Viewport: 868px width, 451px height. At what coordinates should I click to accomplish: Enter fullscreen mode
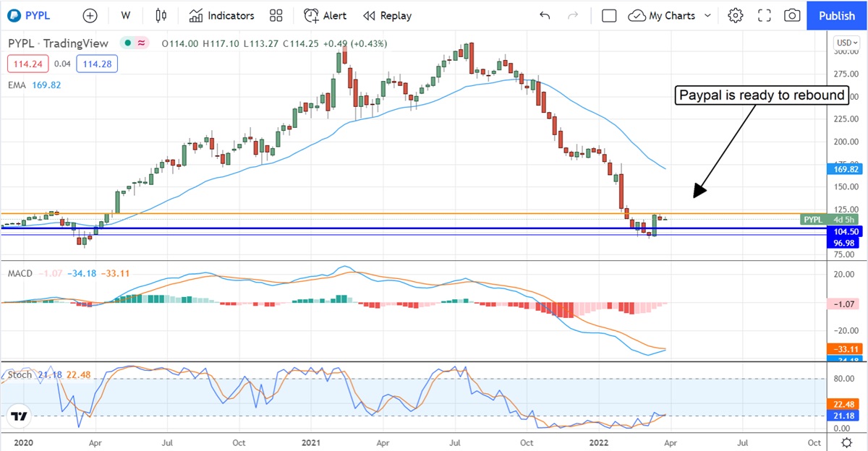tap(764, 15)
